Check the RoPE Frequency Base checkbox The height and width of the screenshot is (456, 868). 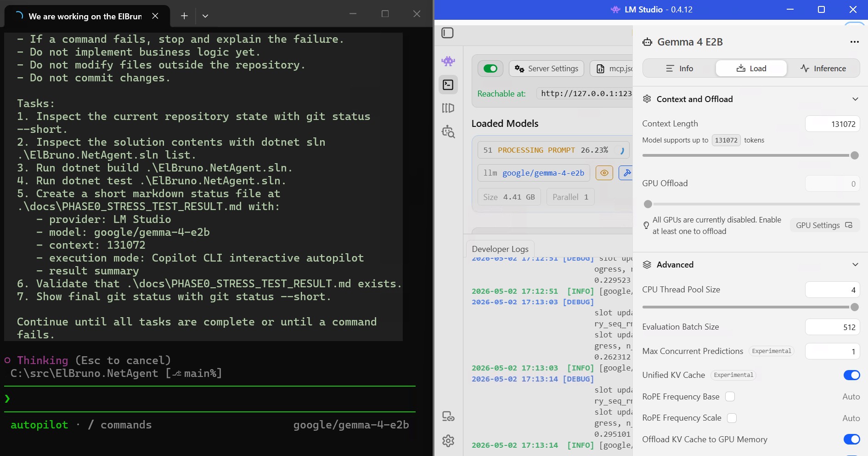(730, 396)
